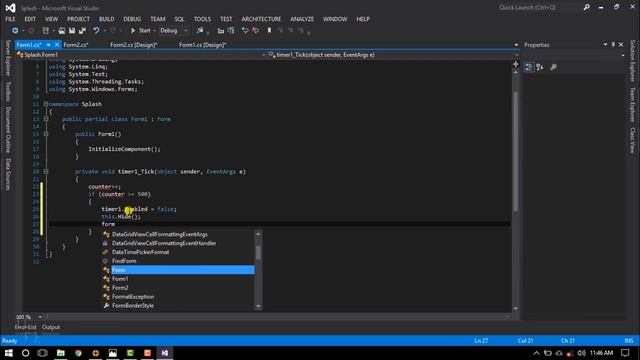
Task: Open the VIEW menu
Action: coord(51,19)
